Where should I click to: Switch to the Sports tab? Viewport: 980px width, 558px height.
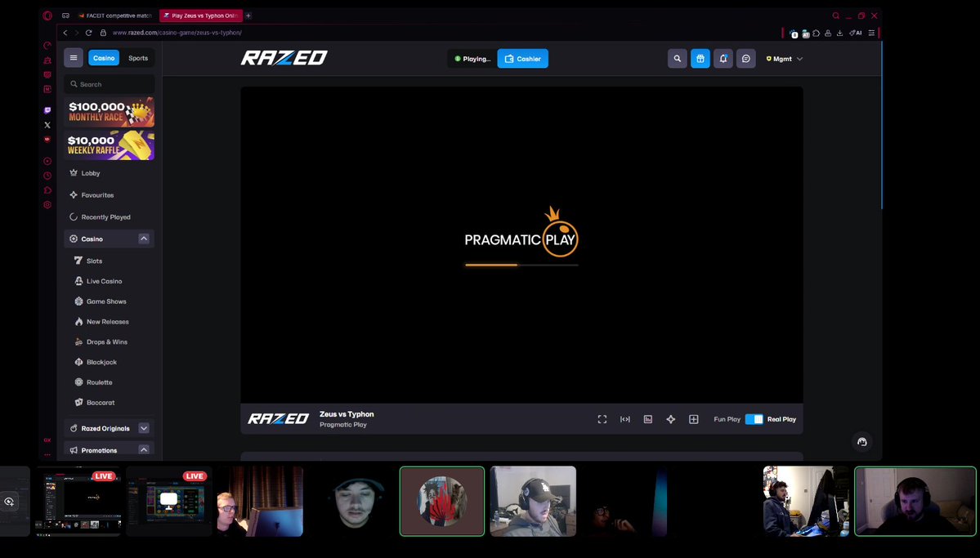click(138, 58)
